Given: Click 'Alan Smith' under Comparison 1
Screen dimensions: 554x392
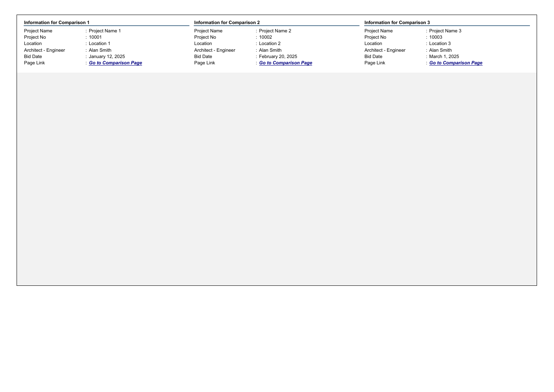Looking at the screenshot, I should tap(100, 51).
